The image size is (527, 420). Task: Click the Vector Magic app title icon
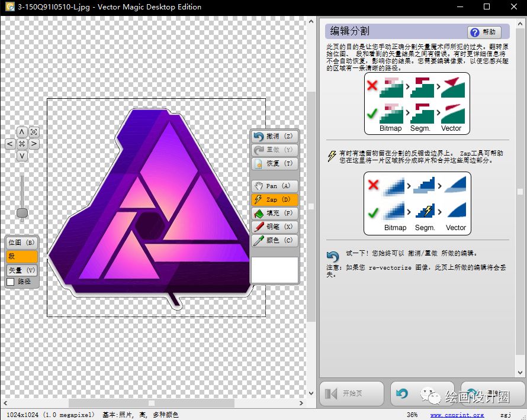tap(10, 7)
